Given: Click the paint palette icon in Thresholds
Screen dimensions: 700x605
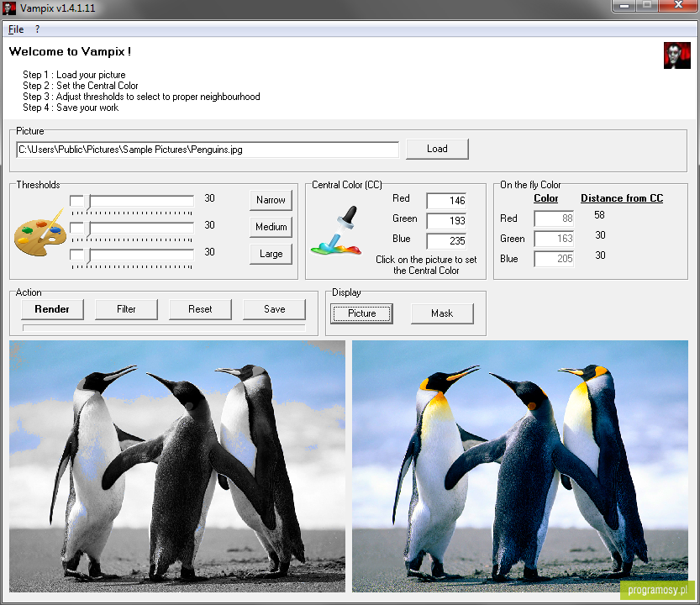Looking at the screenshot, I should tap(40, 232).
